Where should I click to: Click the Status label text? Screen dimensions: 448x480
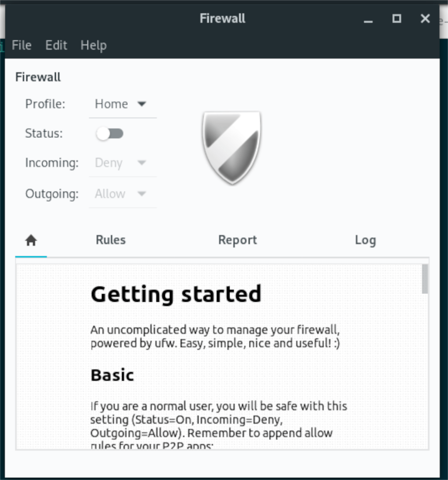pos(43,133)
